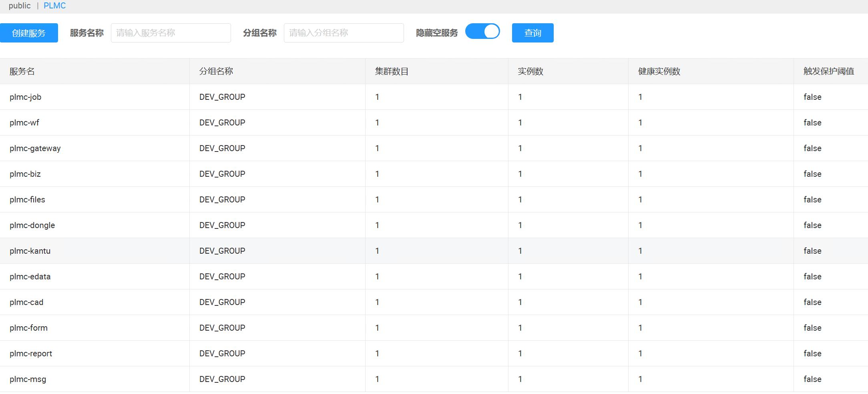
Task: Select the plmc-msg service name
Action: pyautogui.click(x=28, y=379)
